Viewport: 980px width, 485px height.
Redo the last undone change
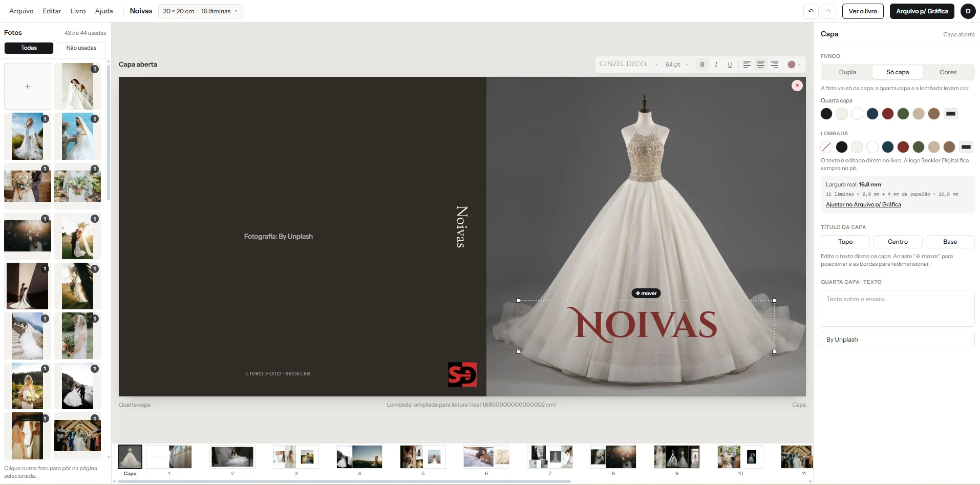point(828,11)
